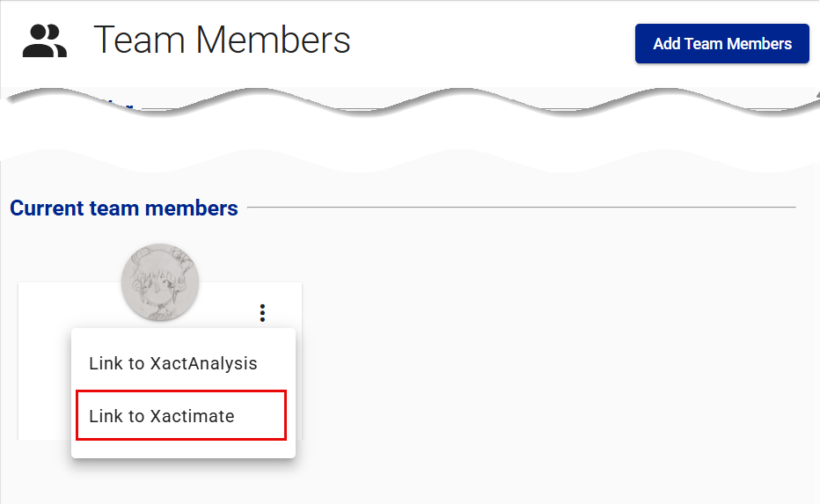Click the divider line beside Current team members

click(x=519, y=208)
